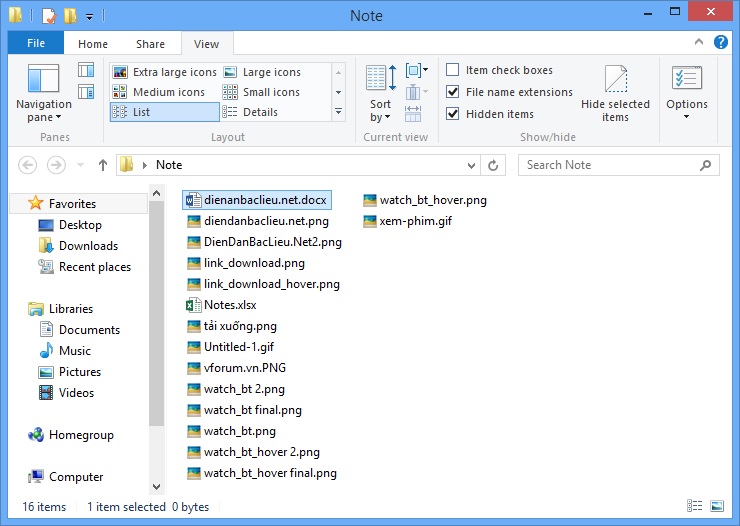
Task: Uncheck Hidden items checkbox
Action: 453,114
